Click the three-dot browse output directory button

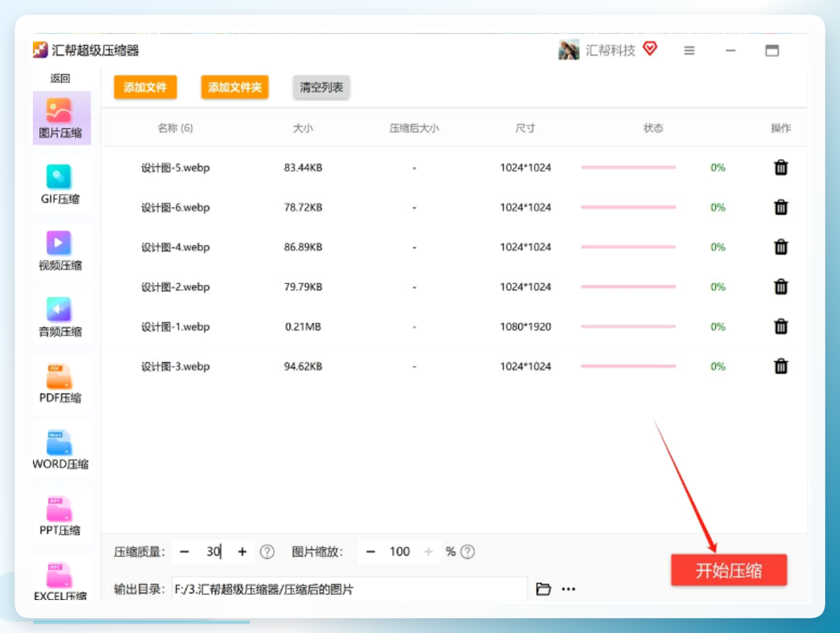coord(568,589)
